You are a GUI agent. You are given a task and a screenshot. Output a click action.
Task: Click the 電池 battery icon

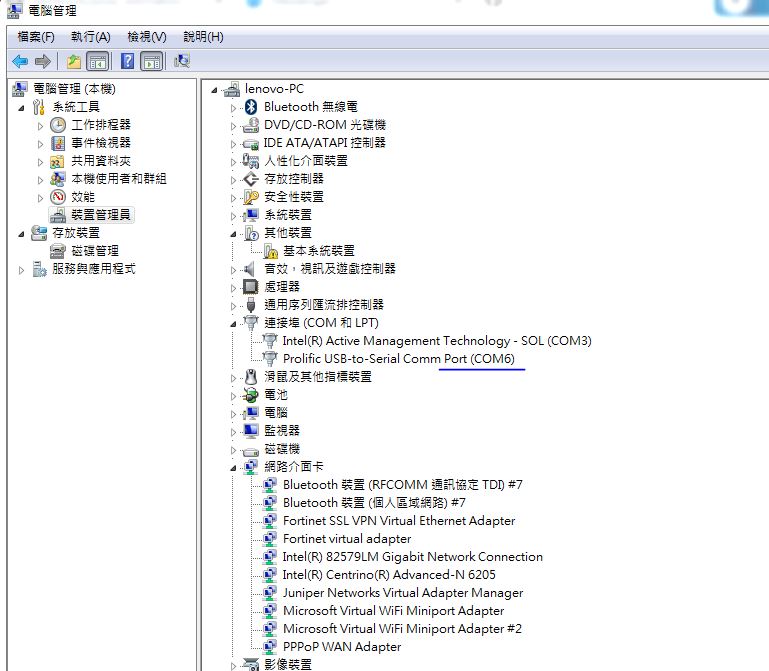(x=251, y=395)
